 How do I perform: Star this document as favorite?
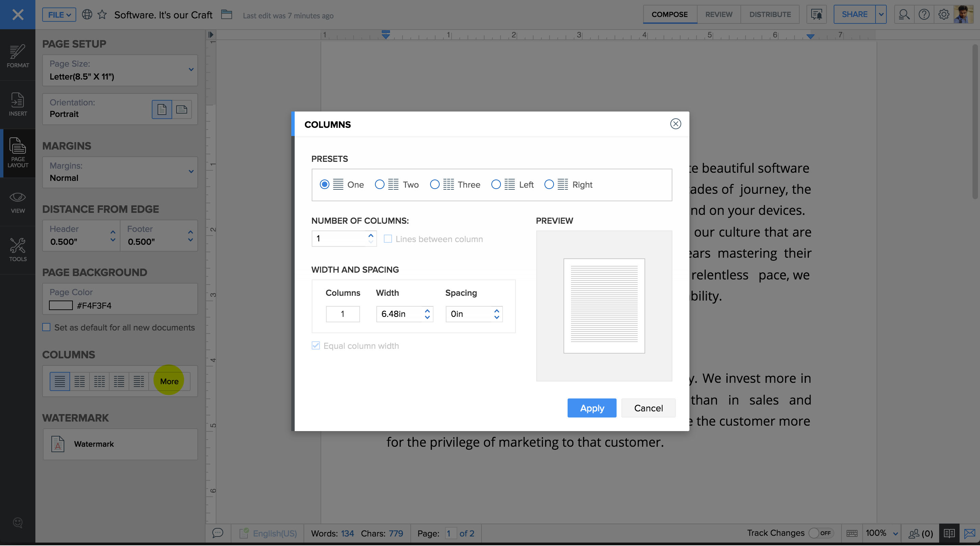pyautogui.click(x=102, y=15)
